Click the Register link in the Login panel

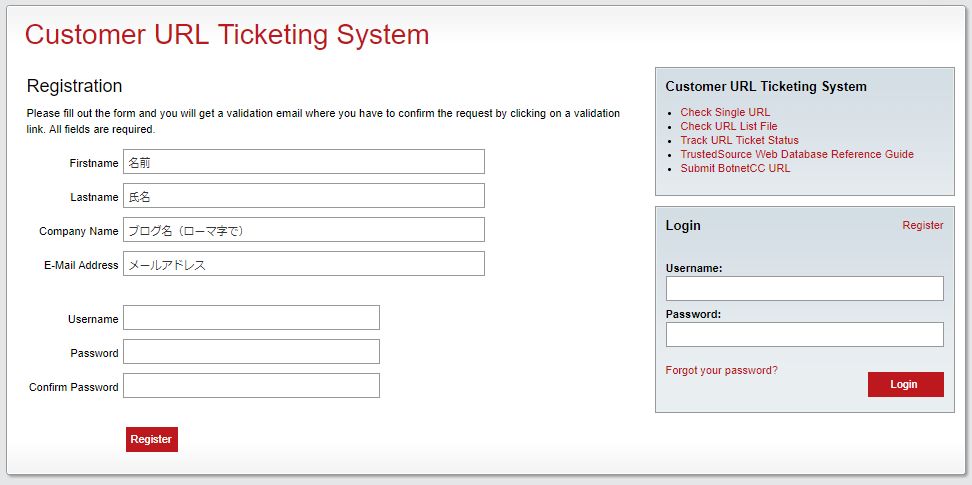(923, 225)
